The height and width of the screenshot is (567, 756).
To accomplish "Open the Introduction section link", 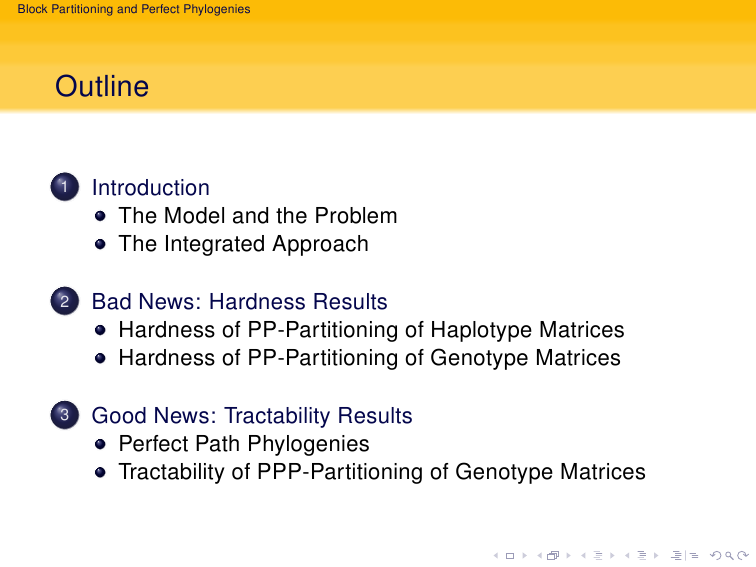I will (x=150, y=188).
